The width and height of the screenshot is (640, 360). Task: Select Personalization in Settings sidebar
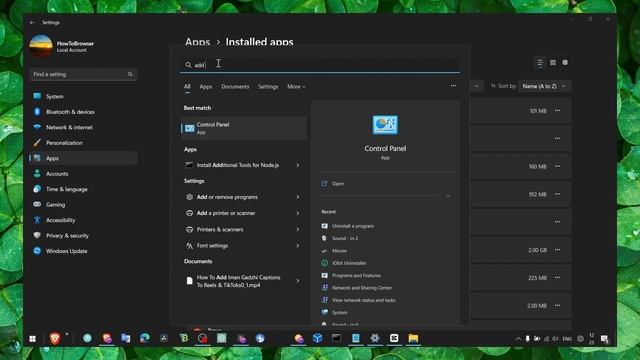coord(83,143)
